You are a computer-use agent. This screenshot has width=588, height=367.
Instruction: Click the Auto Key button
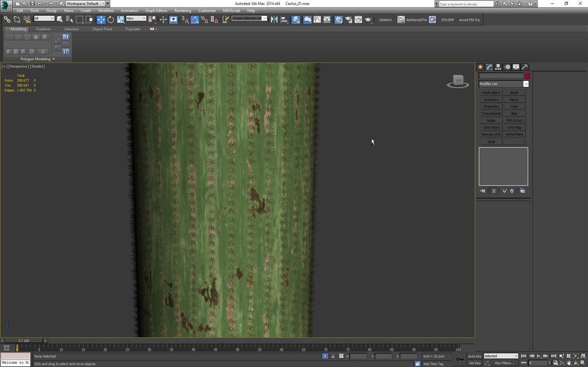tap(474, 356)
